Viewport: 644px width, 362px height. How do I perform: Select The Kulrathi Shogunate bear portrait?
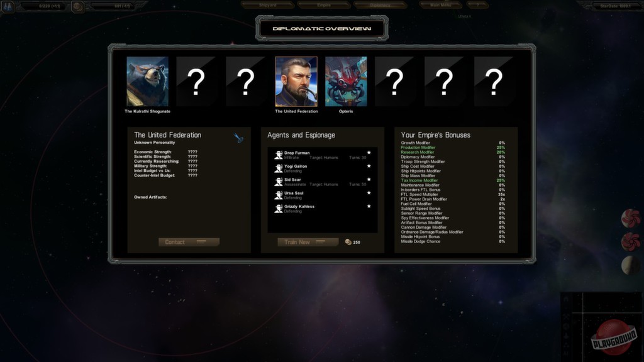[147, 81]
